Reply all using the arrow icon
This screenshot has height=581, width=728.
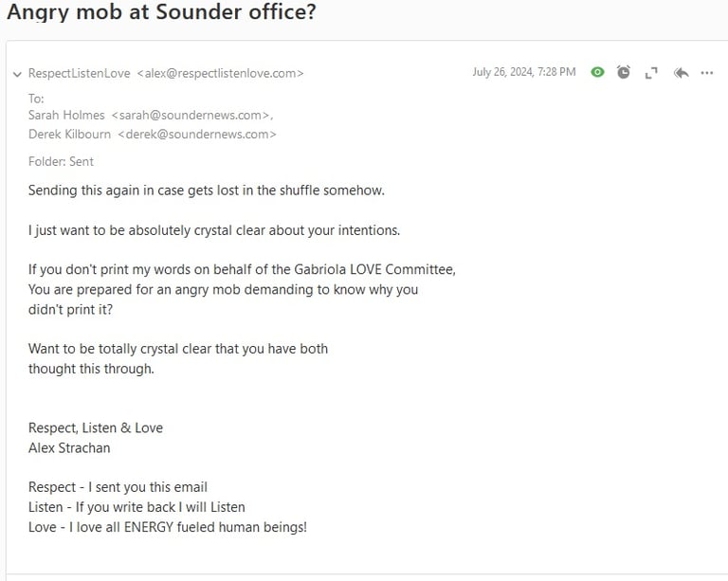pos(681,72)
